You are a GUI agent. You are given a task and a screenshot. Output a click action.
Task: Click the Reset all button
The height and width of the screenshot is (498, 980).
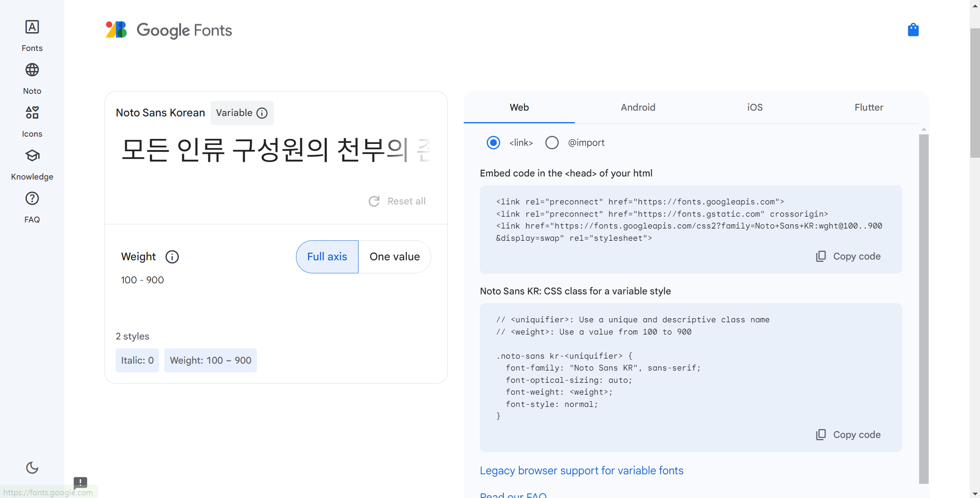pos(397,201)
